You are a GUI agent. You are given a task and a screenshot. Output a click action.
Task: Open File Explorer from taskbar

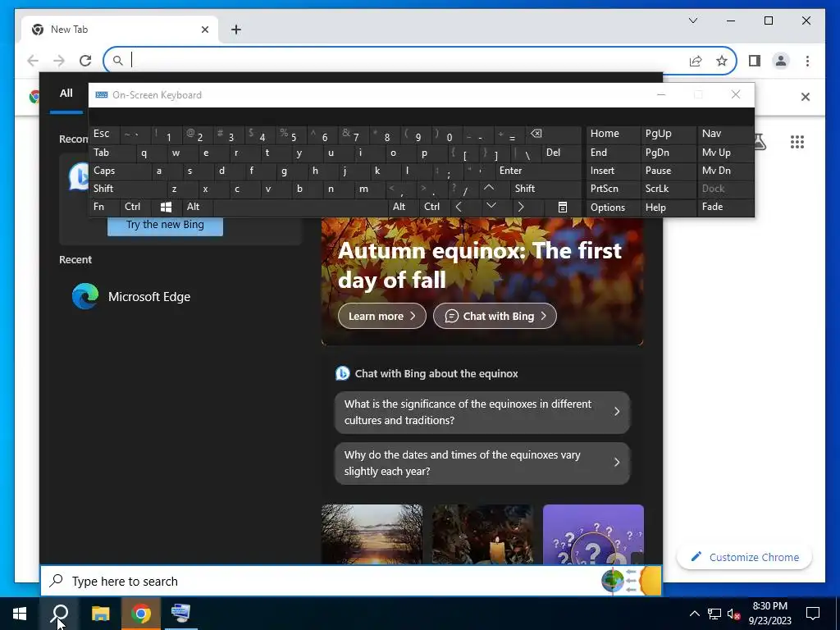(100, 614)
